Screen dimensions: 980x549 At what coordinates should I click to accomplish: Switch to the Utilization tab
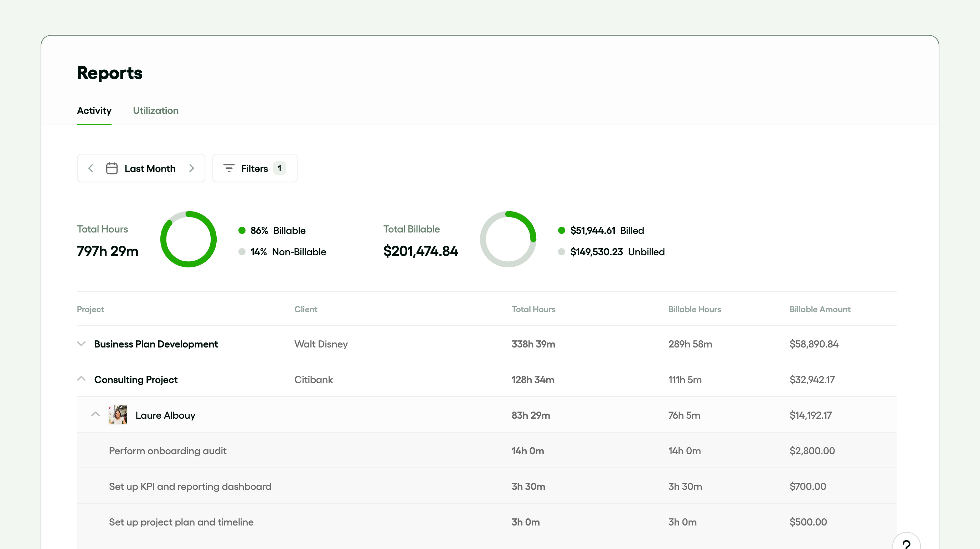[156, 111]
